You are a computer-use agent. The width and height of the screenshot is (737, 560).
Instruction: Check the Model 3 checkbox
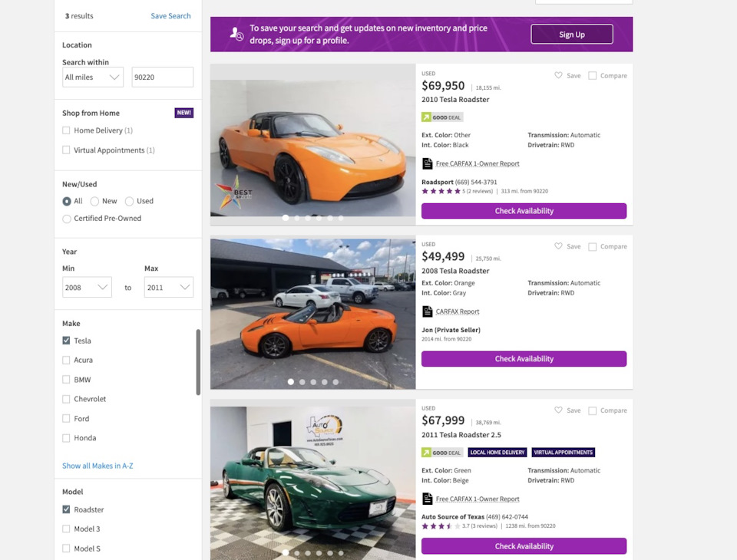(x=66, y=529)
